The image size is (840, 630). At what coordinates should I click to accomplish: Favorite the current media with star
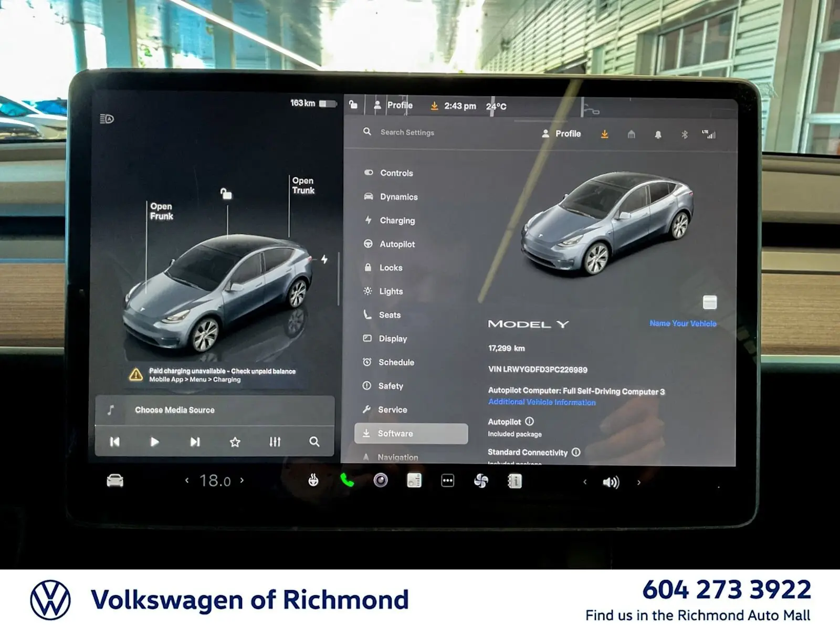pos(235,442)
